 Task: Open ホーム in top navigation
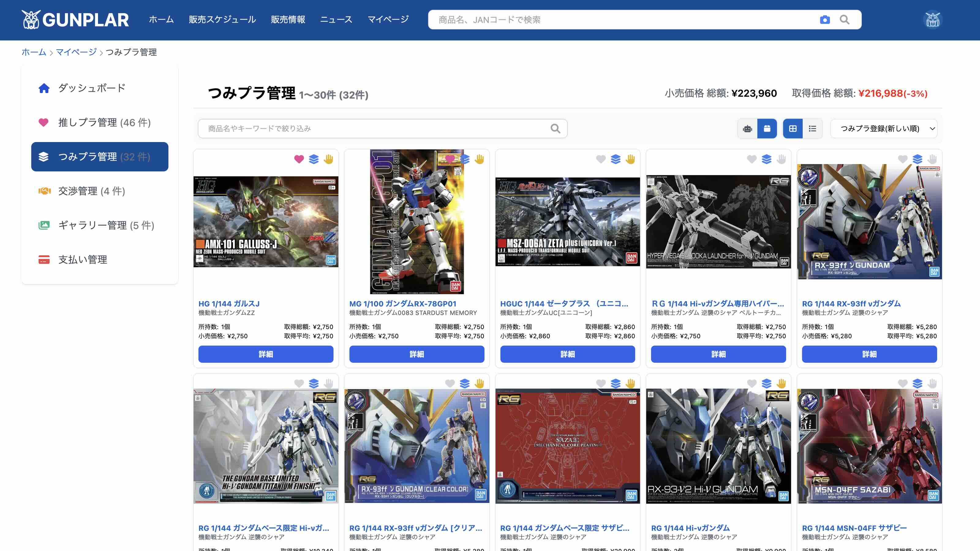pos(161,20)
